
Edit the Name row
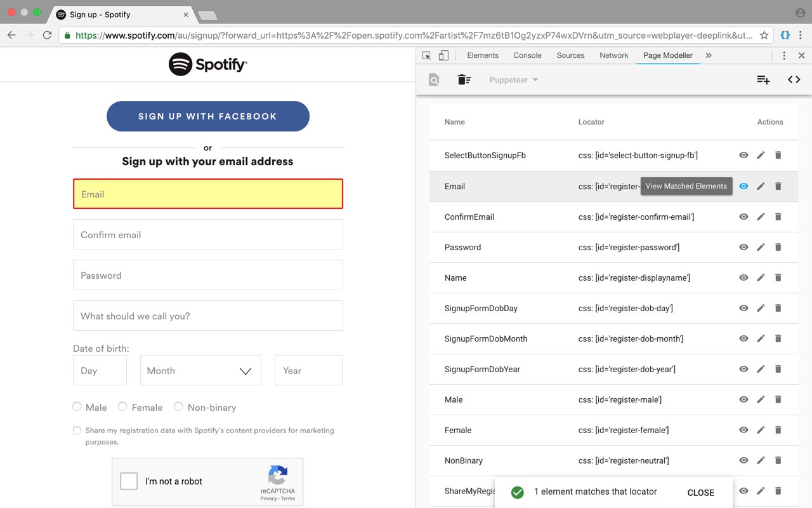(x=761, y=277)
